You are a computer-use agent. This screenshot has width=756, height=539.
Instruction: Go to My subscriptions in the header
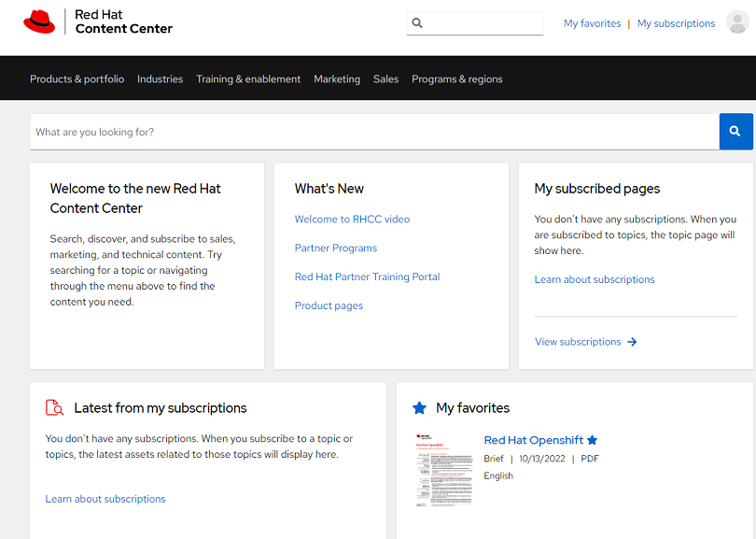[x=676, y=23]
